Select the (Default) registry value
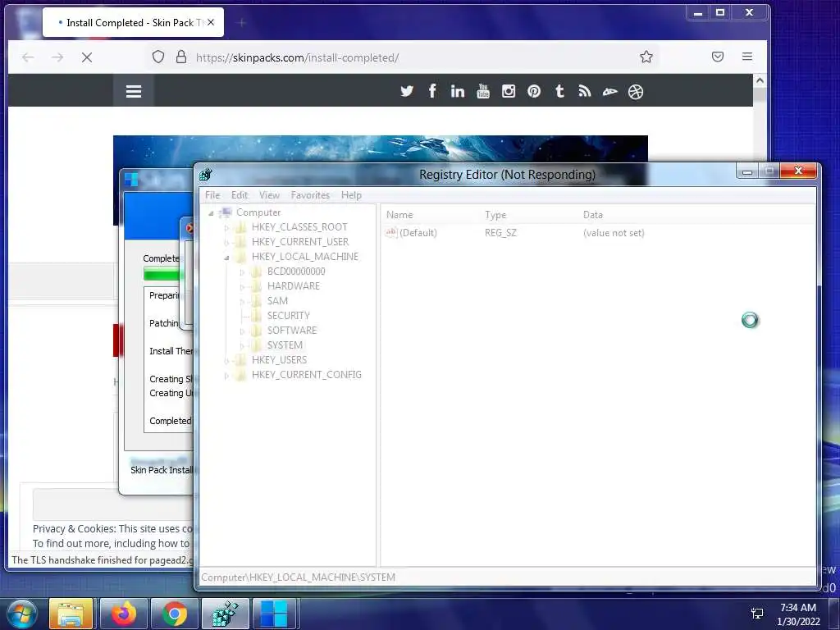This screenshot has width=840, height=630. click(x=418, y=232)
